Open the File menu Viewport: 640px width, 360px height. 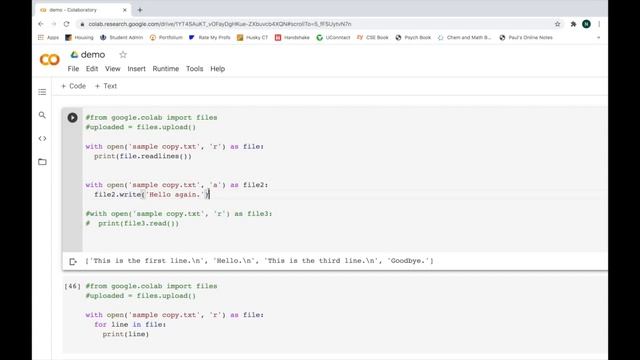click(73, 69)
